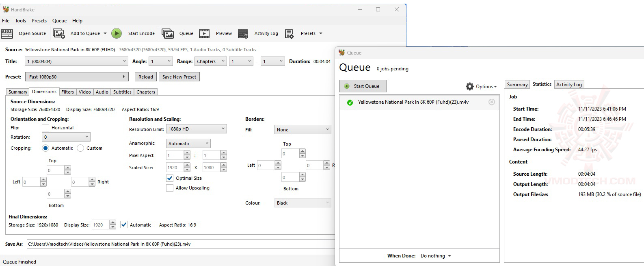Uncheck the Optimal Size checkbox
The height and width of the screenshot is (266, 644).
coord(170,178)
